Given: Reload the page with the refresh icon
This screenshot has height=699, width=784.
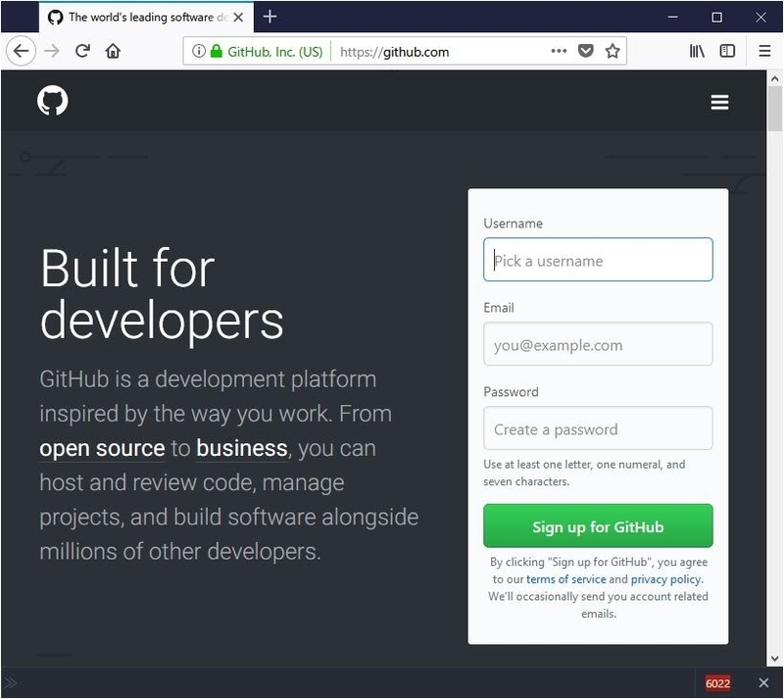Looking at the screenshot, I should click(83, 52).
